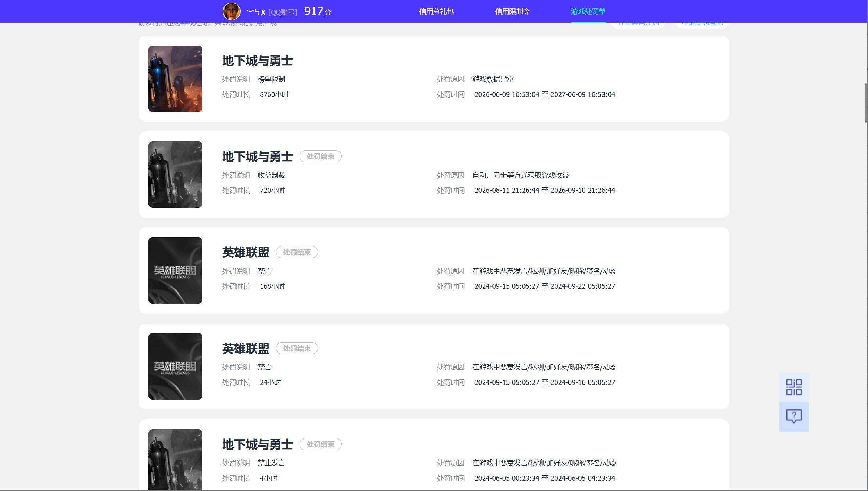Open thumbnail of 禁止发言 地下城与勇士 card
The height and width of the screenshot is (491, 868).
[175, 460]
